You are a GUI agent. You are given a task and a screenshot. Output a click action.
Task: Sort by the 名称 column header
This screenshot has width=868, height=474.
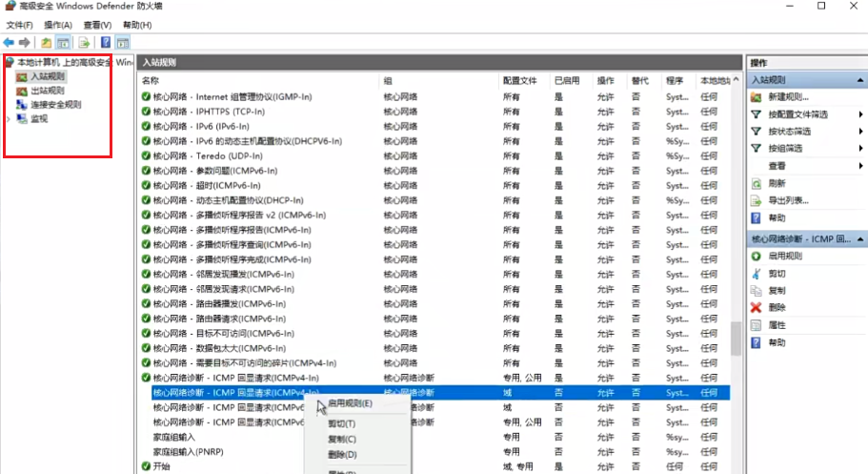[258, 80]
